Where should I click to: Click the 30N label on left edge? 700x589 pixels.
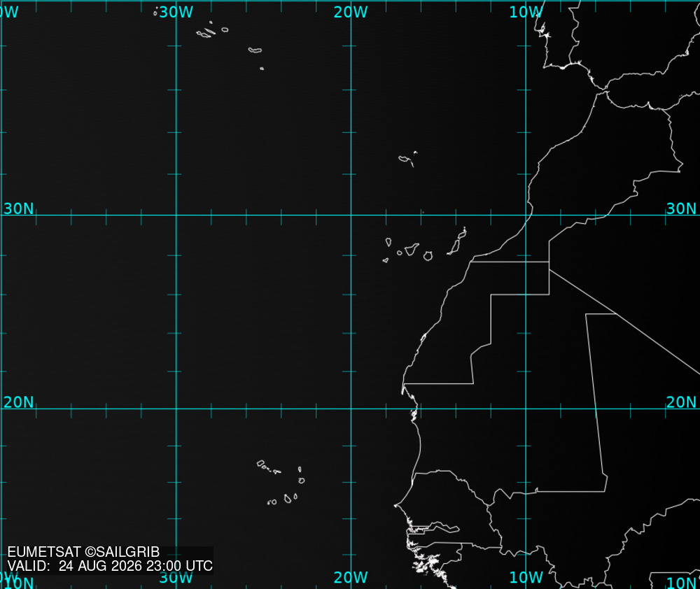(18, 208)
